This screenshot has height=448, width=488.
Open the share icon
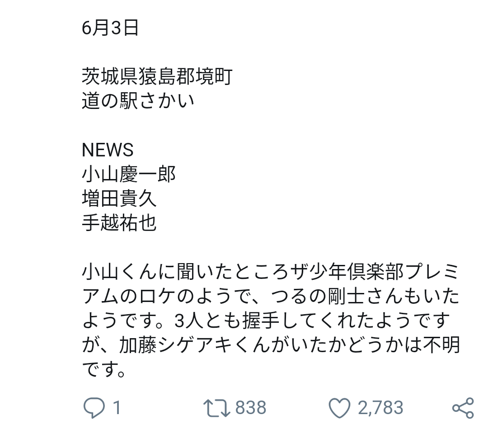point(463,408)
